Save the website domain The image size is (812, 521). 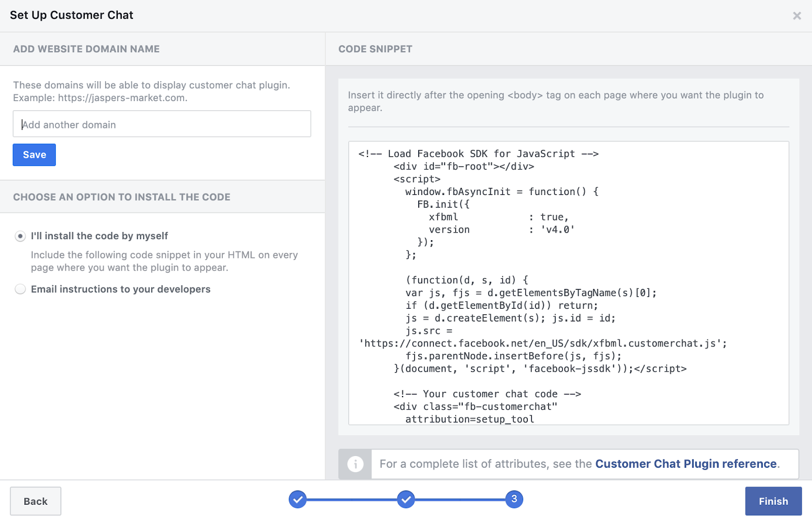click(x=34, y=155)
